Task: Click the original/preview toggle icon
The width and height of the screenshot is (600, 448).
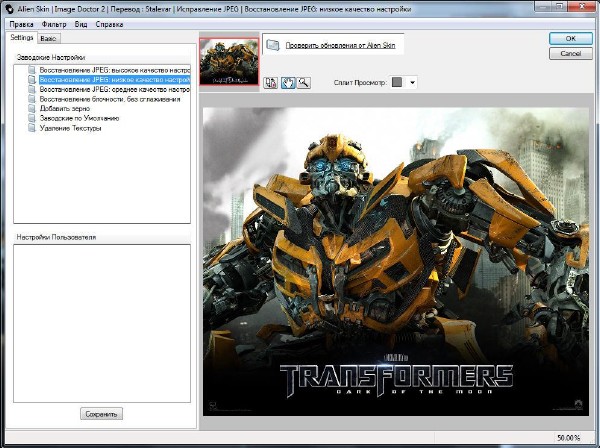Action: [x=271, y=83]
